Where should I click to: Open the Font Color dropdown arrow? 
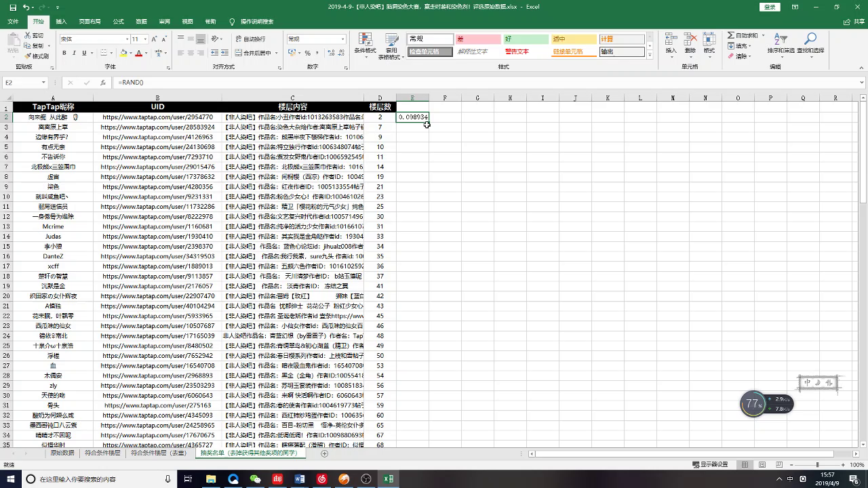coord(146,53)
